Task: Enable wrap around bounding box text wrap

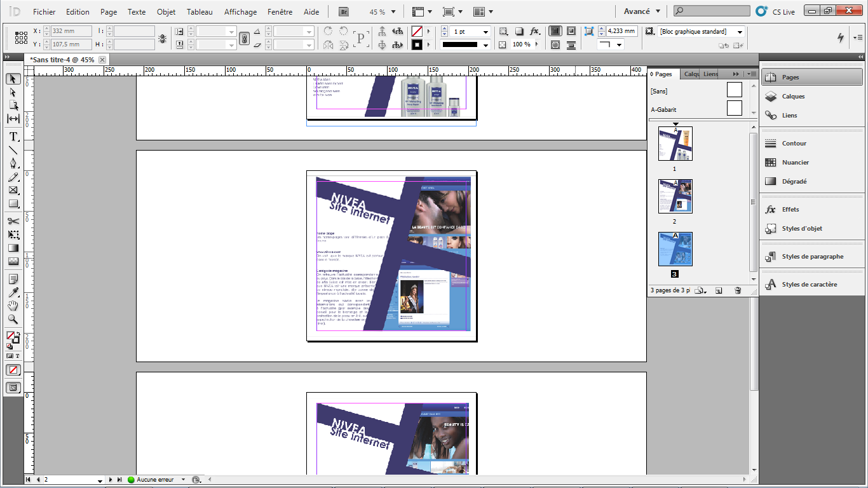Action: tap(571, 31)
